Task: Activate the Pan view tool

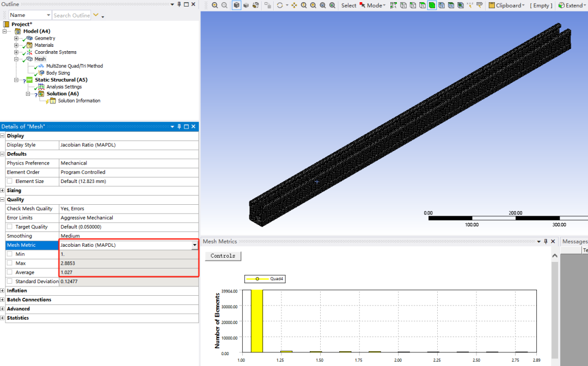Action: click(x=295, y=5)
